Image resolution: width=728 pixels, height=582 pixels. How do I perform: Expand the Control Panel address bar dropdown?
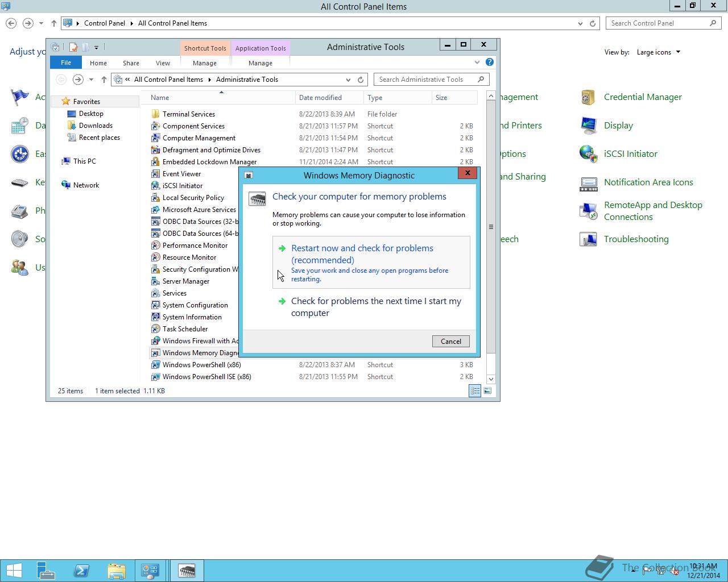(x=580, y=23)
